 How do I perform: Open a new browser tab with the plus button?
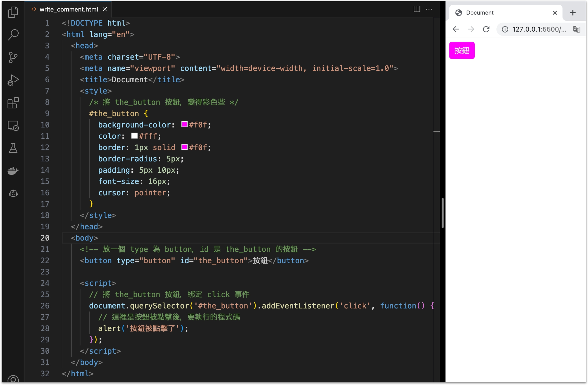point(573,13)
